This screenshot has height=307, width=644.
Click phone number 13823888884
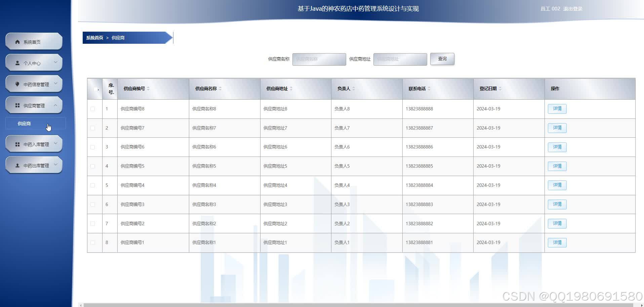(x=419, y=185)
